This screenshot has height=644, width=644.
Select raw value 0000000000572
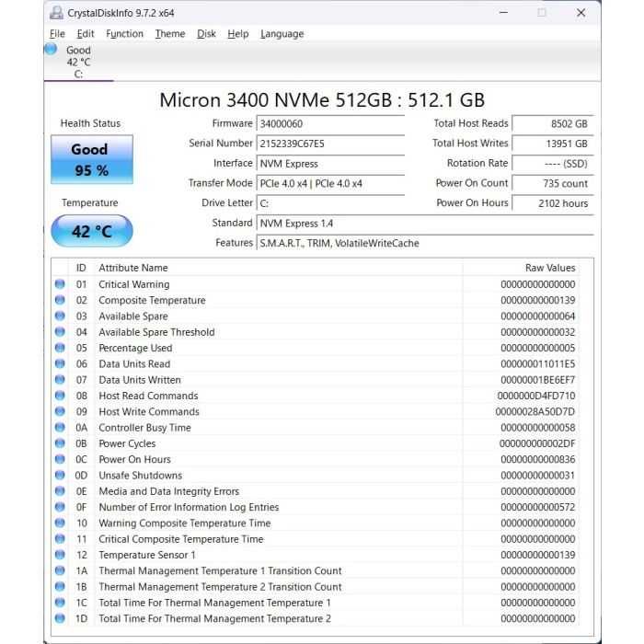point(537,507)
